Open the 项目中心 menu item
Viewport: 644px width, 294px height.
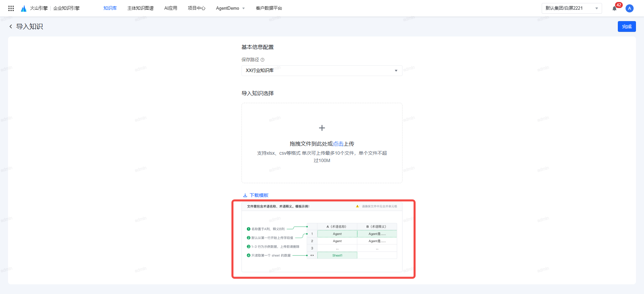[x=197, y=8]
